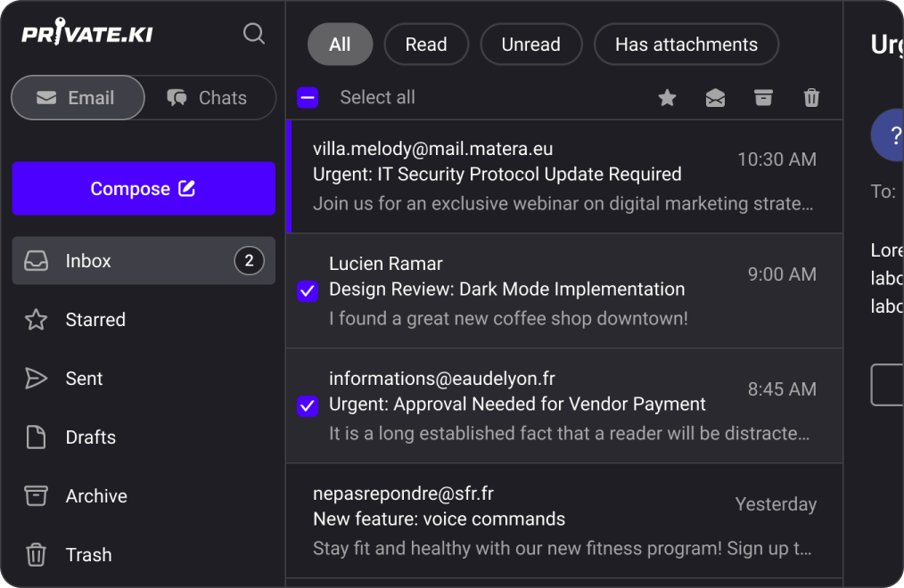Deselect the Vendor Payment email checkbox

308,405
